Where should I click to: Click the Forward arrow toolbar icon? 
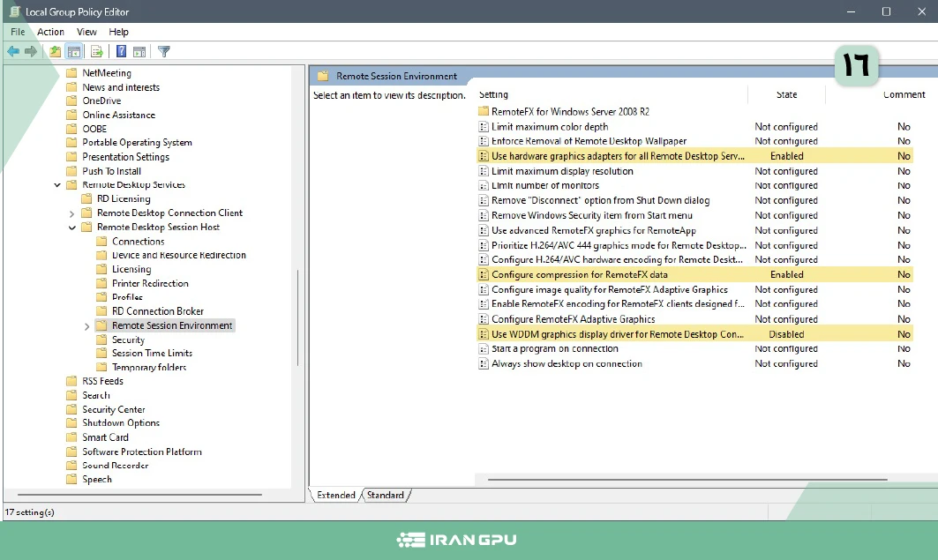[31, 51]
